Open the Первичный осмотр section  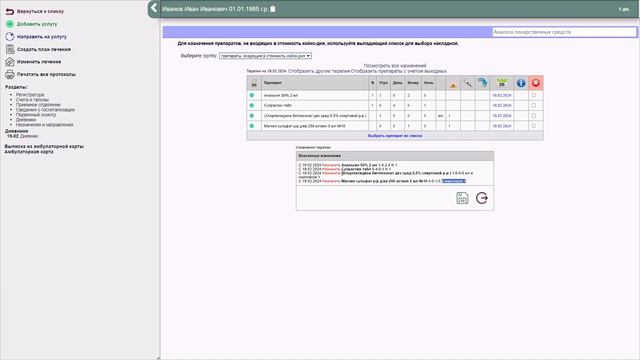point(36,115)
